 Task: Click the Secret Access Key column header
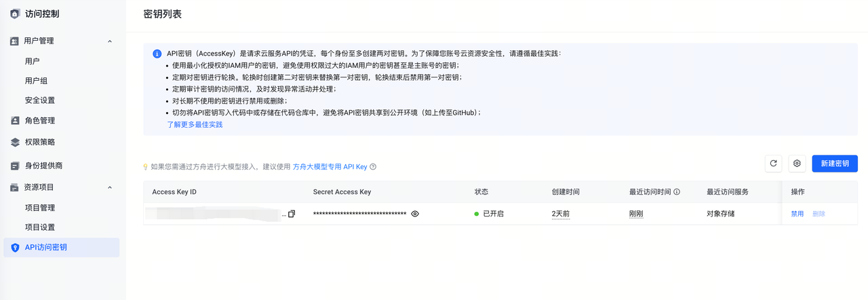coord(342,192)
